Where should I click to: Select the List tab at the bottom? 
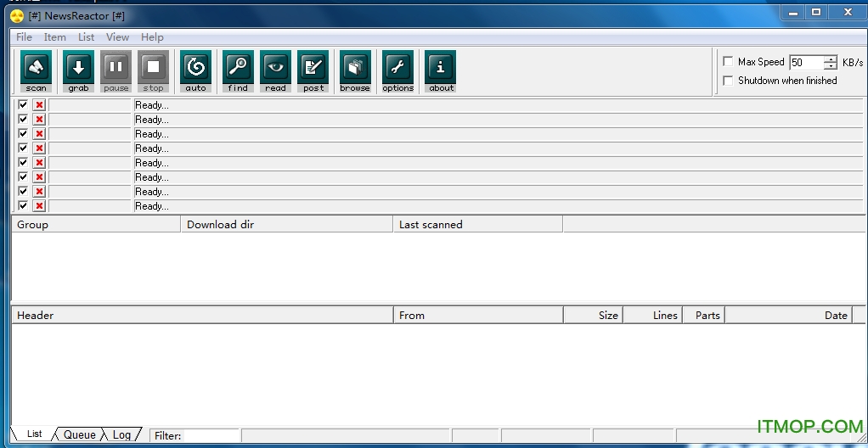click(x=34, y=434)
